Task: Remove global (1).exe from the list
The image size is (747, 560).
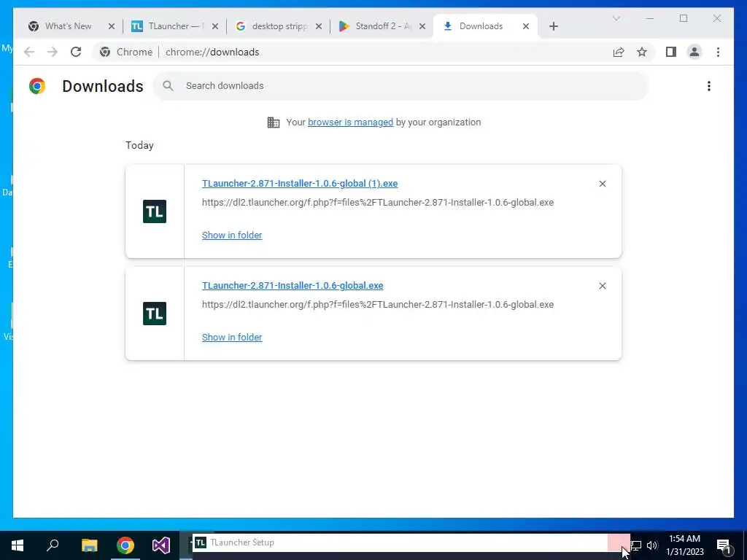Action: point(602,184)
